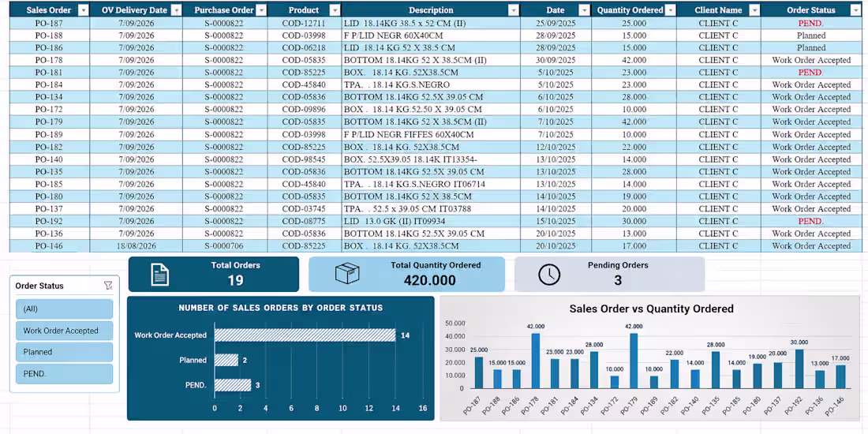Click the PO-179 column in quantity chart
The width and height of the screenshot is (868, 434).
pos(634,361)
